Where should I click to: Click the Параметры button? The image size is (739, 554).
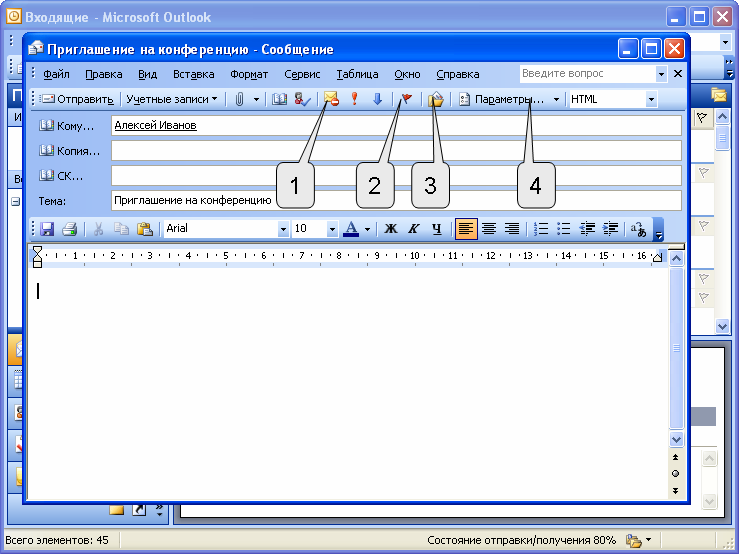tap(502, 99)
